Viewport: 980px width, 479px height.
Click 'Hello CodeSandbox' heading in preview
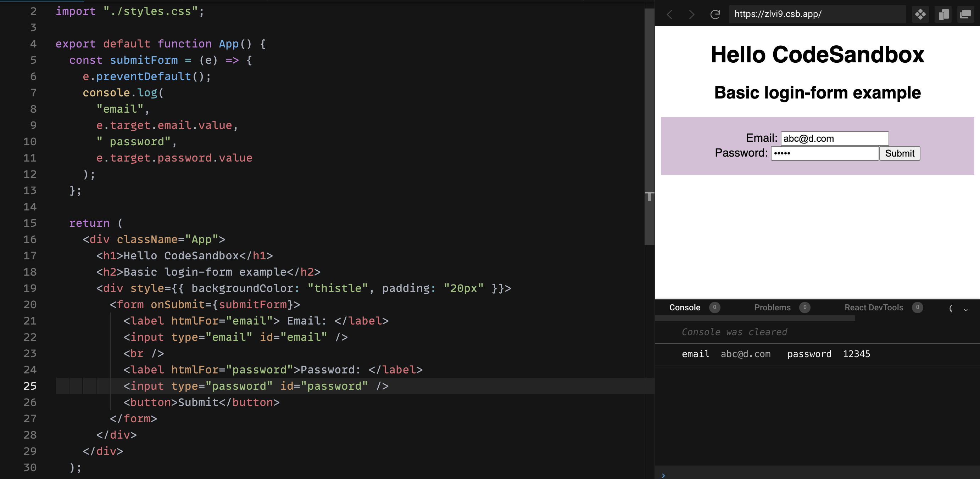[817, 54]
